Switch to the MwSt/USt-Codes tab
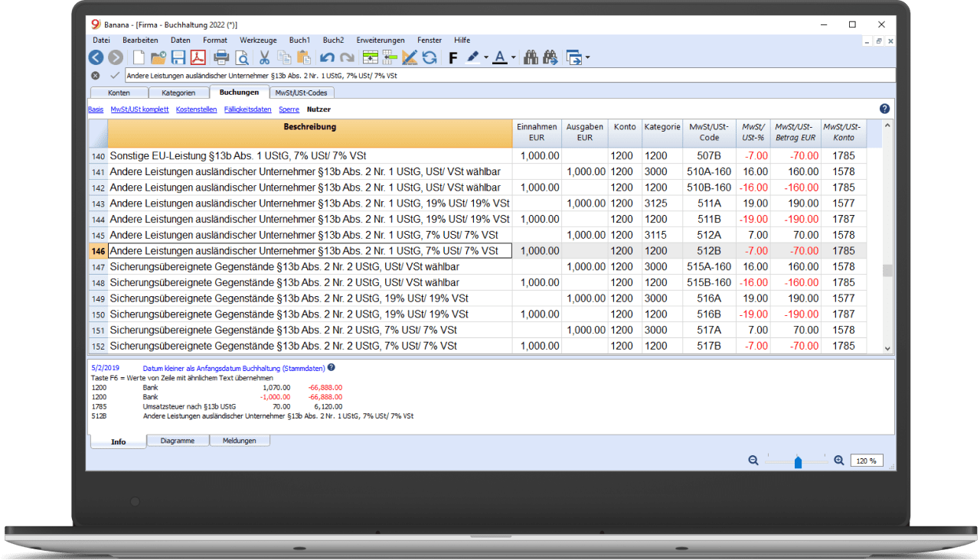The width and height of the screenshot is (980, 560). (x=301, y=93)
